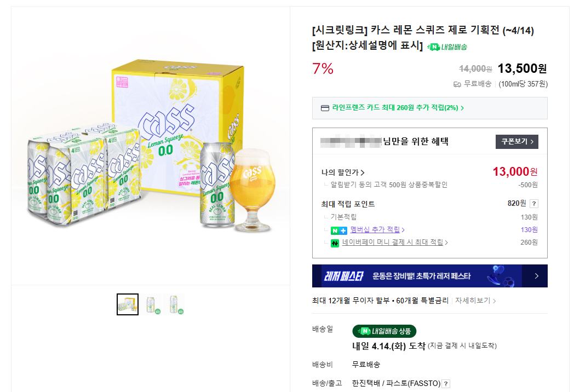Expand the 나의 할인가 details
The height and width of the screenshot is (392, 574).
pos(343,172)
